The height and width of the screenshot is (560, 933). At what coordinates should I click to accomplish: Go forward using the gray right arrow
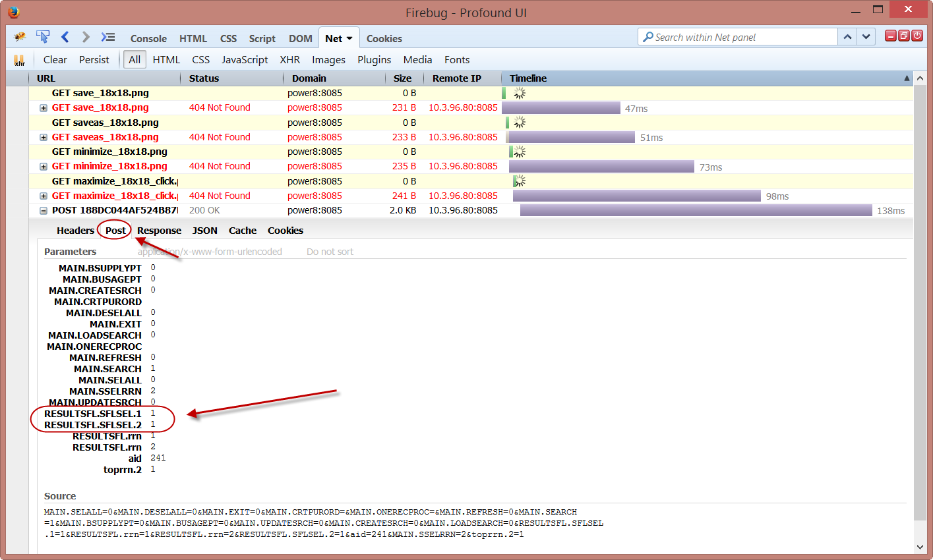tap(86, 37)
